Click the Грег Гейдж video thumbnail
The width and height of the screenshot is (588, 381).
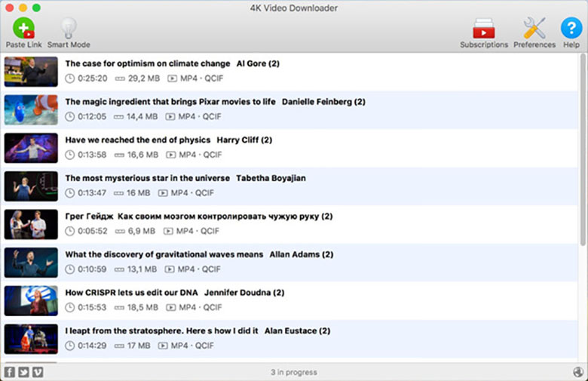click(x=31, y=225)
